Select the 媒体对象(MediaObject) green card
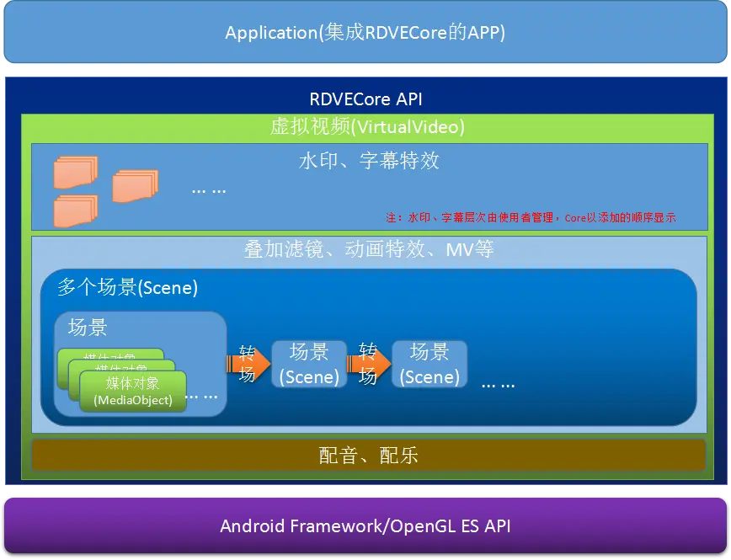The height and width of the screenshot is (560, 731). 131,390
